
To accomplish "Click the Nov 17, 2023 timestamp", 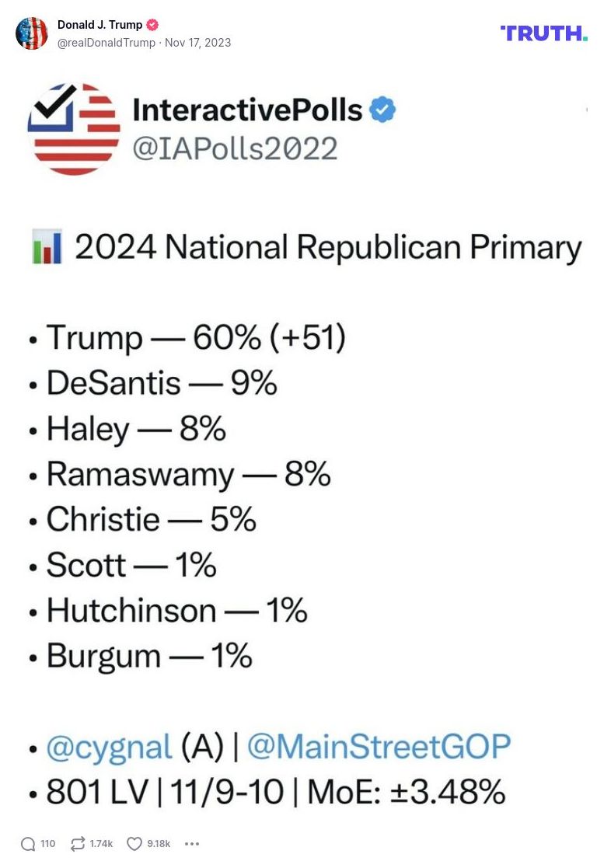I will point(197,43).
